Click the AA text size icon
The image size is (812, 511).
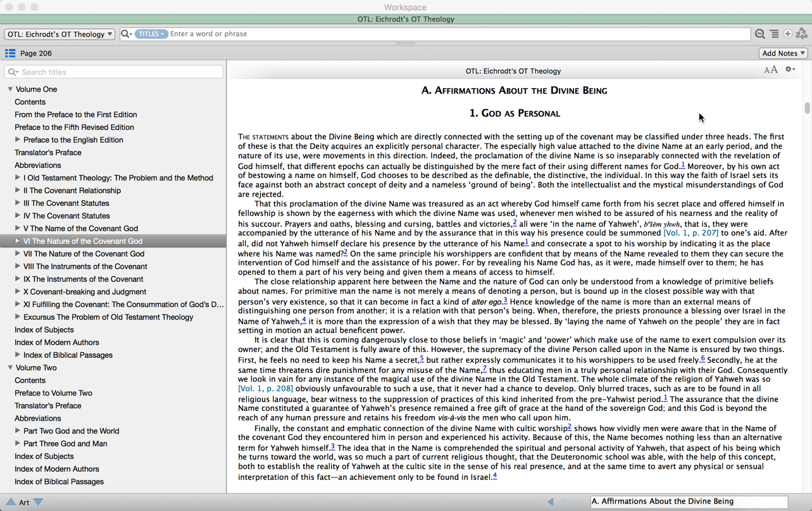point(770,70)
